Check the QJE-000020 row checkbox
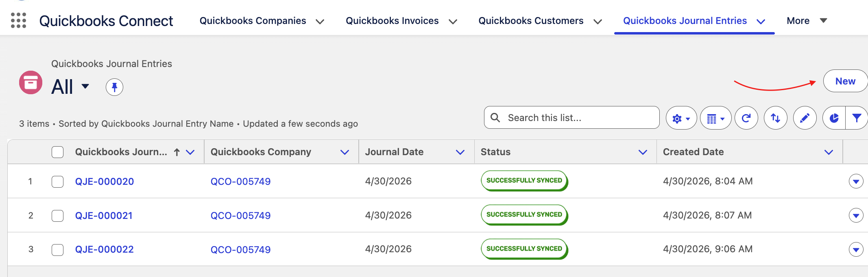Image resolution: width=868 pixels, height=277 pixels. click(57, 182)
